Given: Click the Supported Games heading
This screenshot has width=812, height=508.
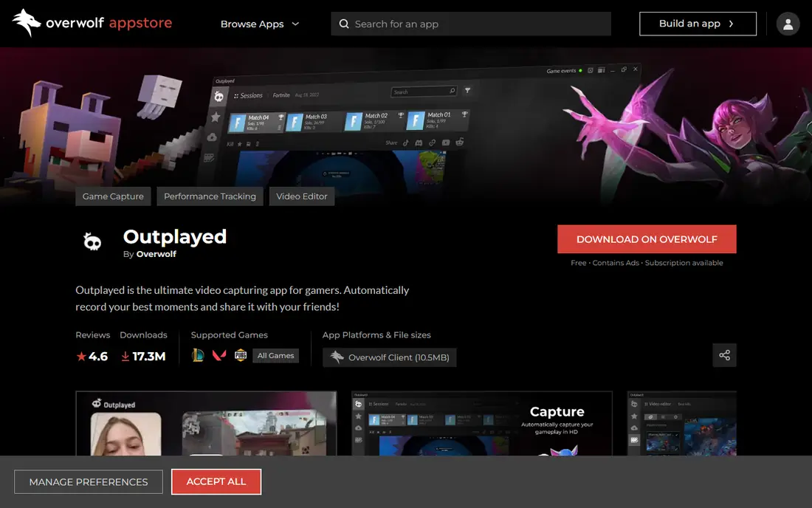Looking at the screenshot, I should 230,335.
